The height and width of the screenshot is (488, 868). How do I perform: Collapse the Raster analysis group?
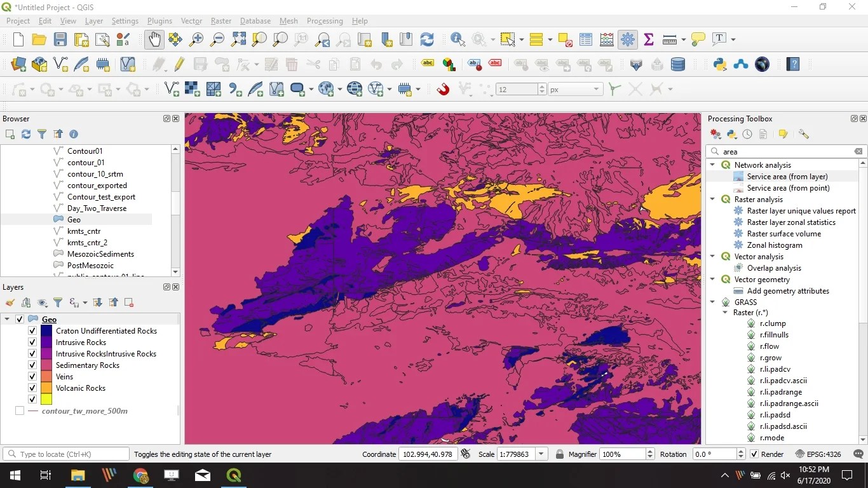(x=712, y=200)
